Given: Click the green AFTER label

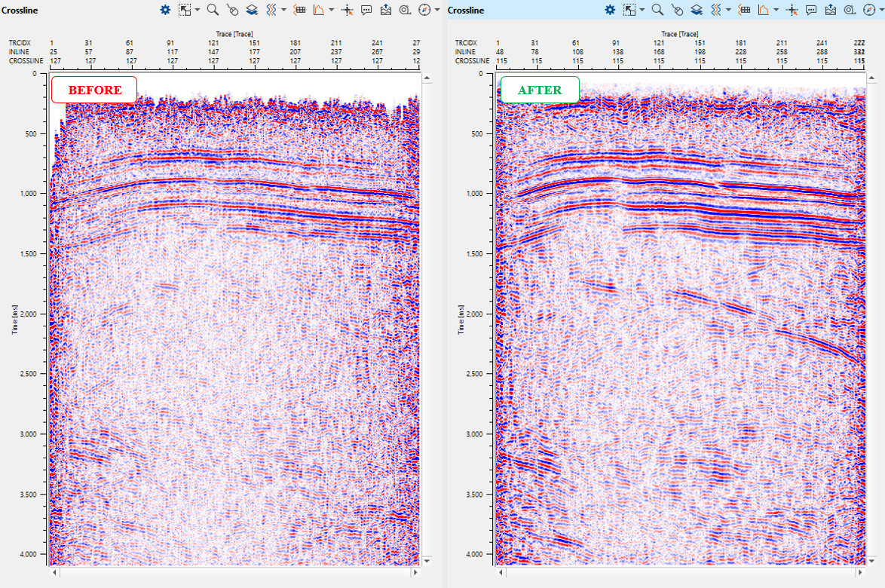Looking at the screenshot, I should pos(539,90).
